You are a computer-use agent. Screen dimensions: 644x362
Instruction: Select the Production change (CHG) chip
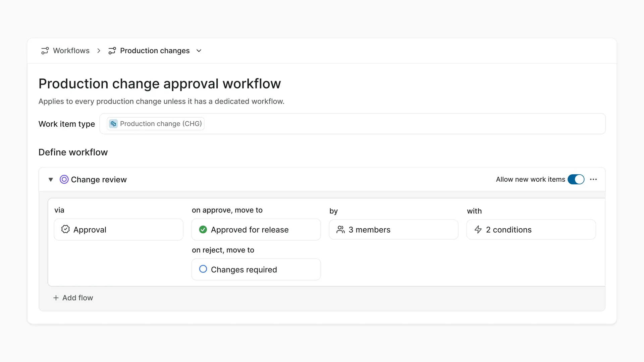point(156,124)
